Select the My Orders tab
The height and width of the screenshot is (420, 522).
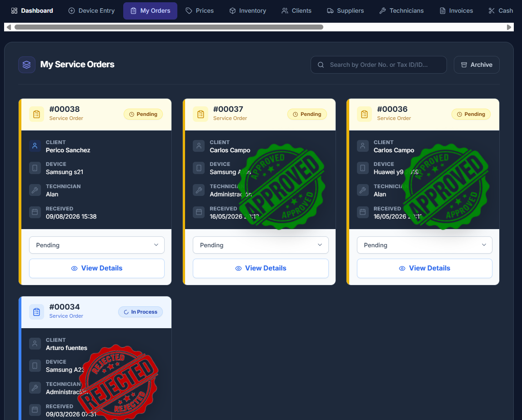click(x=150, y=10)
